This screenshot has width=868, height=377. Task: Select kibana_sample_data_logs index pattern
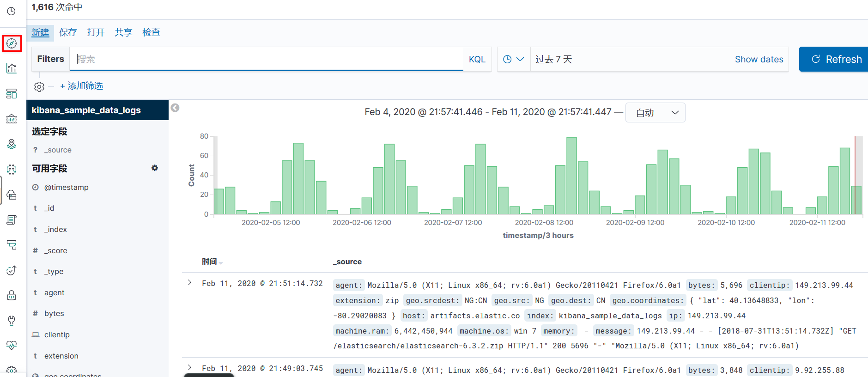[97, 110]
